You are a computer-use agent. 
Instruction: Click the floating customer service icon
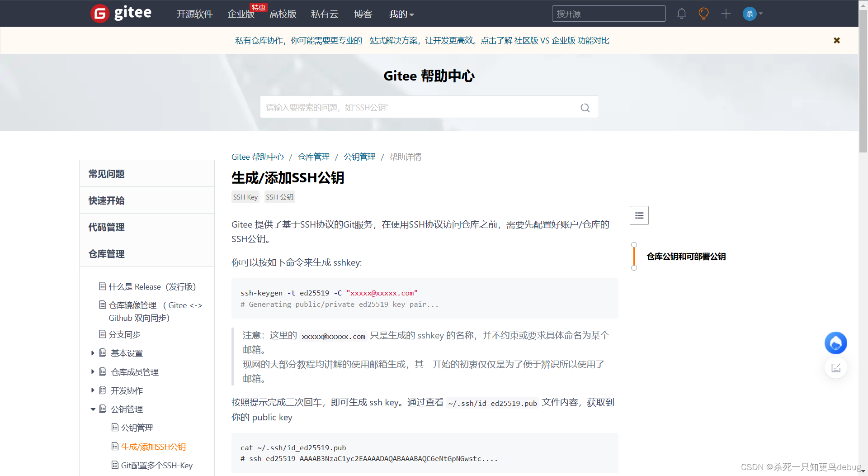(x=835, y=343)
